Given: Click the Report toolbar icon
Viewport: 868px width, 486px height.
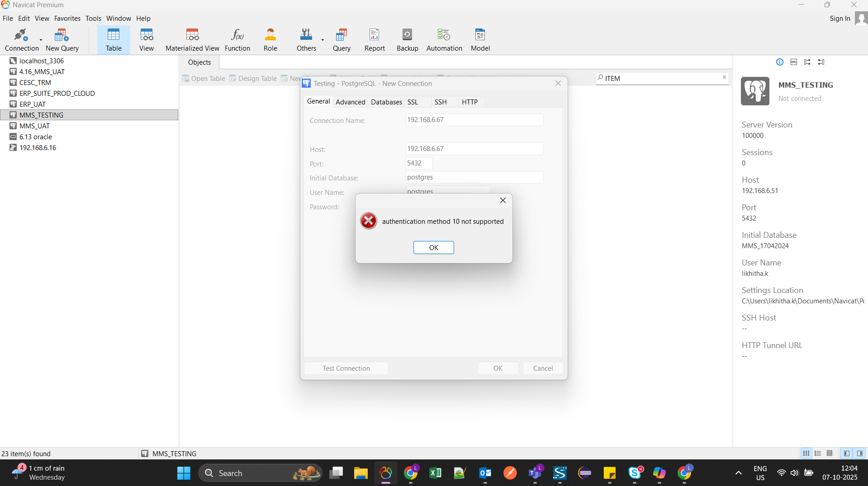Looking at the screenshot, I should [x=374, y=40].
